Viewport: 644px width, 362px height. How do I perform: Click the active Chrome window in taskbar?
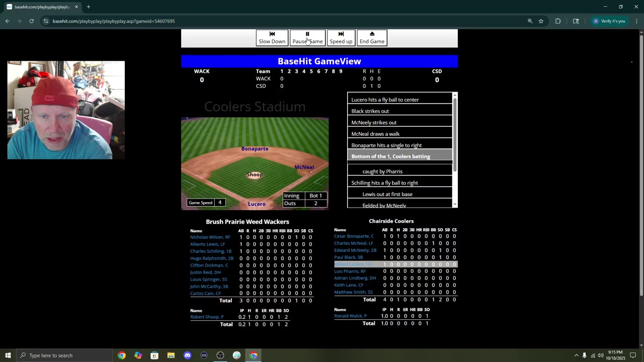click(x=254, y=355)
